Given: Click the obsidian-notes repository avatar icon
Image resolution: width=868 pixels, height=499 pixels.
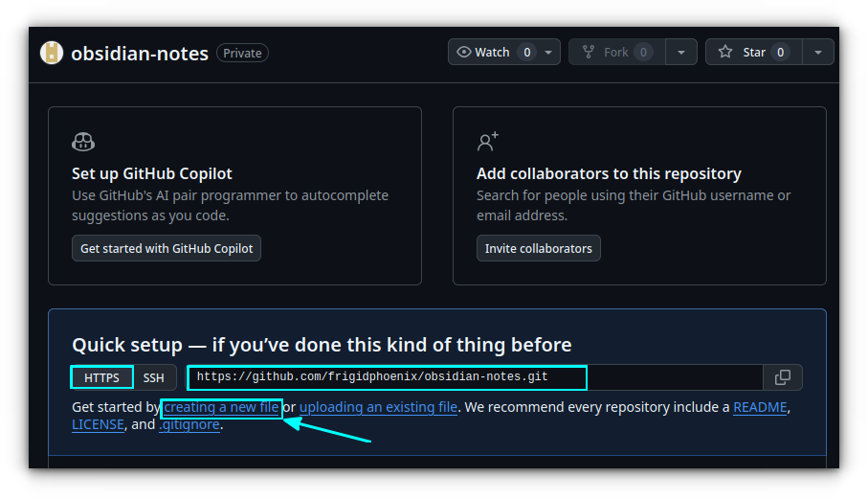Looking at the screenshot, I should 52,53.
